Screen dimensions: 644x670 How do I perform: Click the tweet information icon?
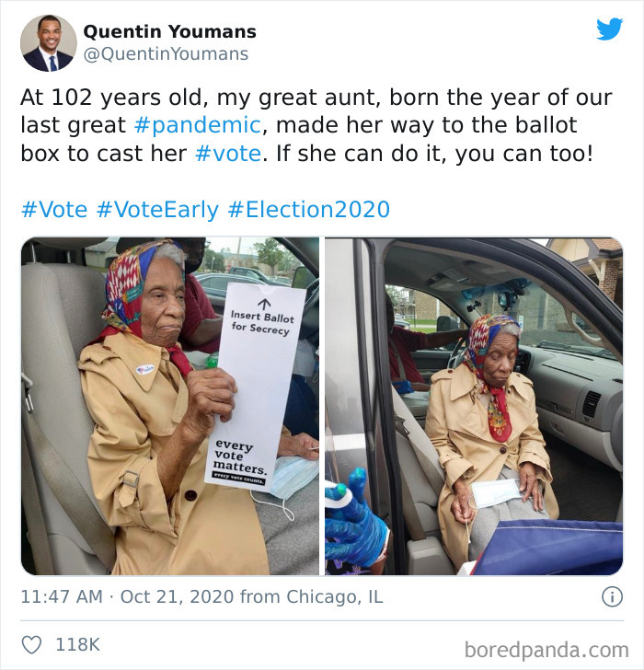[x=612, y=596]
